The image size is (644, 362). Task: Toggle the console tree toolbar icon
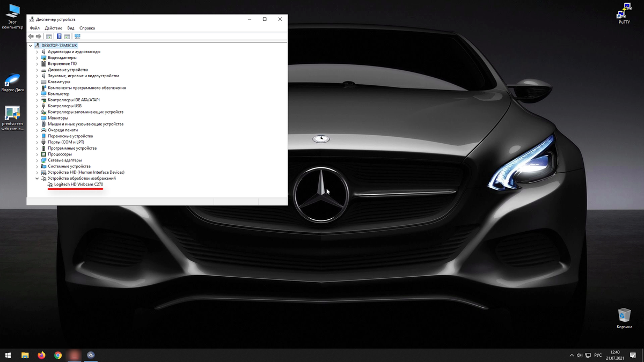coord(49,36)
